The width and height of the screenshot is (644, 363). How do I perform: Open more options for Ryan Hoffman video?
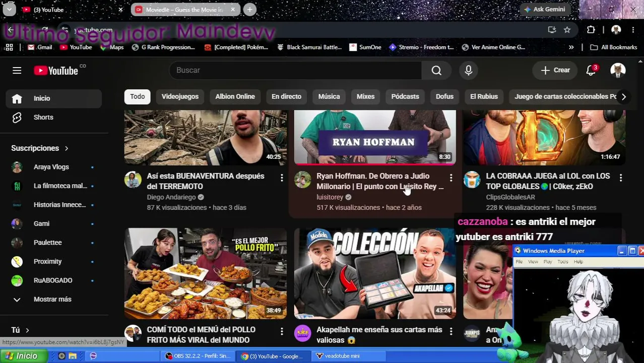click(451, 177)
